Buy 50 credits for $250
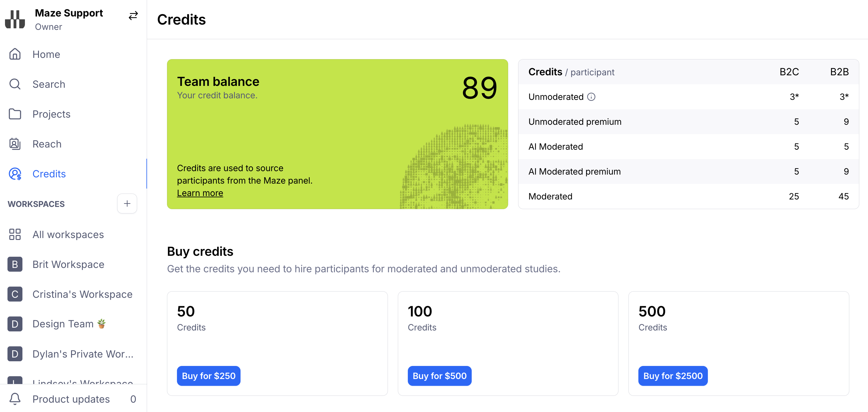This screenshot has height=412, width=868. [208, 376]
